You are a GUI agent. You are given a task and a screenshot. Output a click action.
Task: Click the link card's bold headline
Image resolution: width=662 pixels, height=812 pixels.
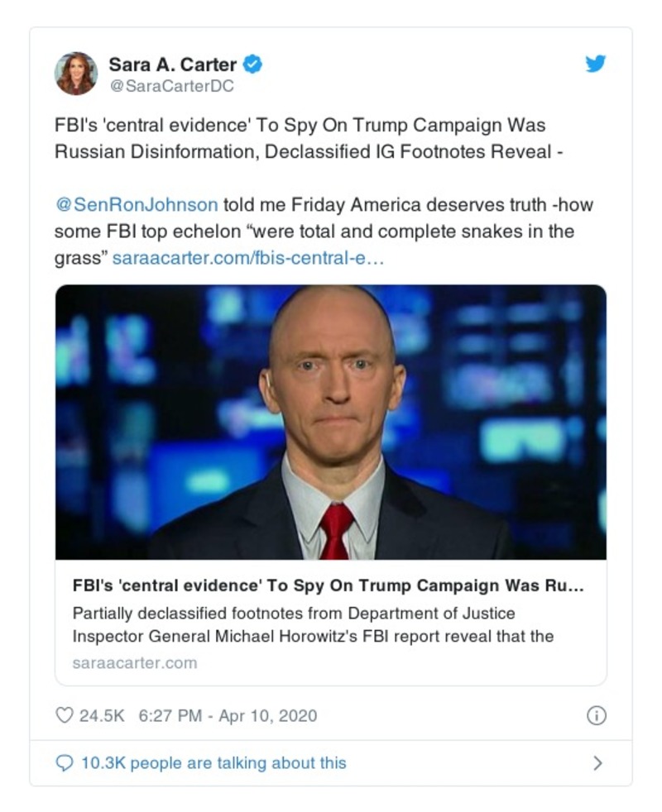coord(328,585)
